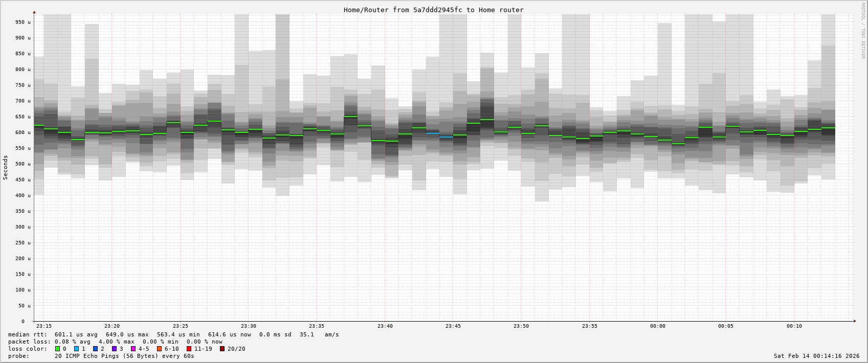Click the 00:10 time label on x-axis
Screen dimensions: 868x363
click(x=794, y=326)
